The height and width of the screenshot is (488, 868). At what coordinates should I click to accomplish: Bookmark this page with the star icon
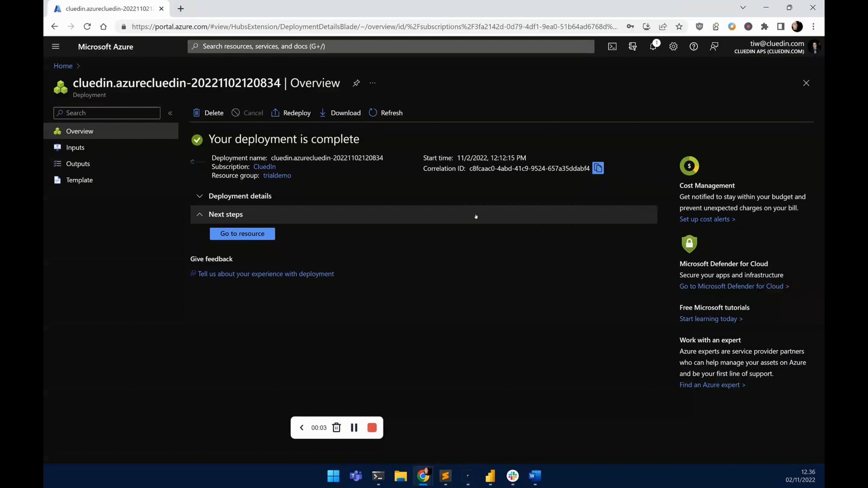[x=679, y=26]
